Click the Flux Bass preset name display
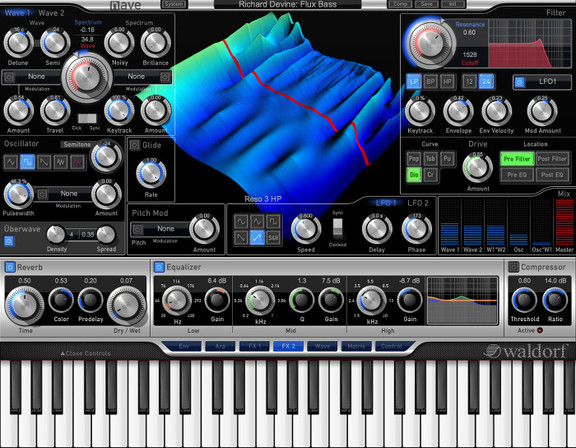The height and width of the screenshot is (448, 576). [288, 4]
